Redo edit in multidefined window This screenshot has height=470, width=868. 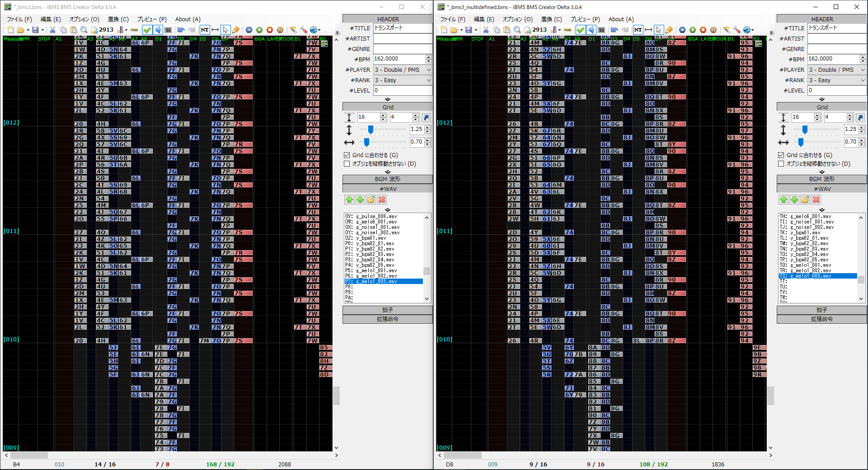[x=625, y=30]
